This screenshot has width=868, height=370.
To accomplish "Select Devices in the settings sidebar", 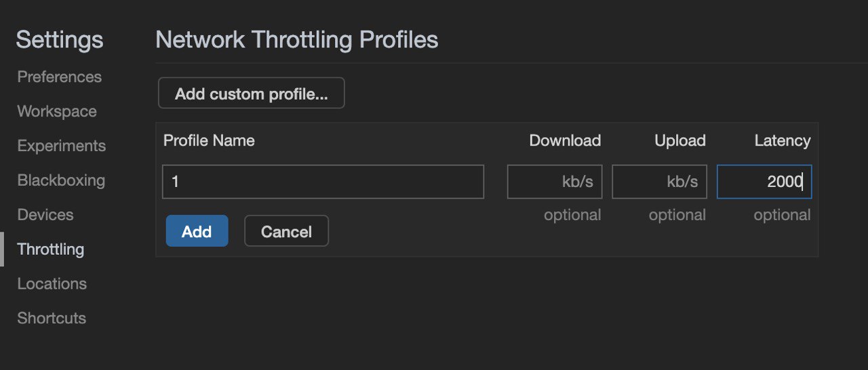I will click(x=45, y=215).
